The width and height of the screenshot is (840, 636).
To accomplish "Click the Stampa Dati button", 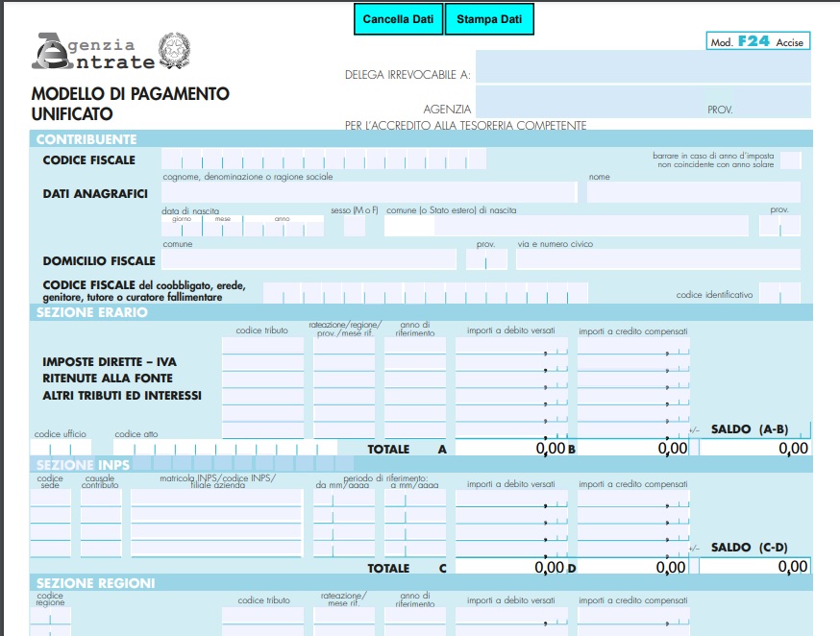I will coord(490,18).
